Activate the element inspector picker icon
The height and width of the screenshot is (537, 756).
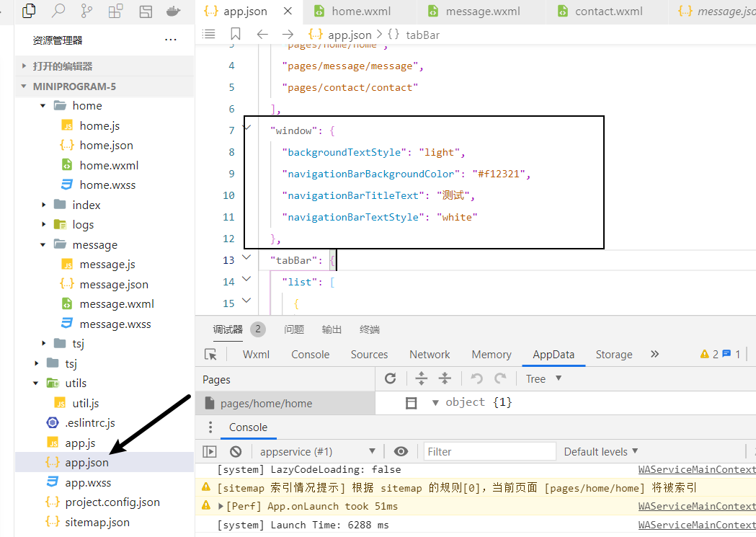[x=210, y=355]
